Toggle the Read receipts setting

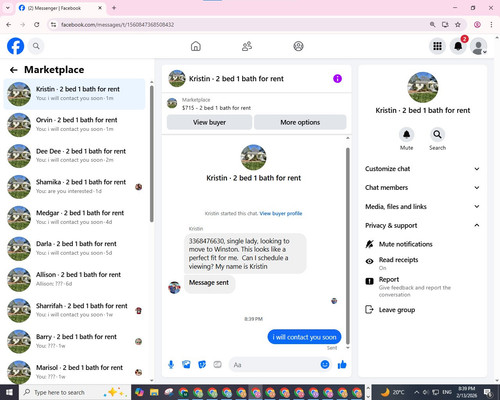[423, 263]
